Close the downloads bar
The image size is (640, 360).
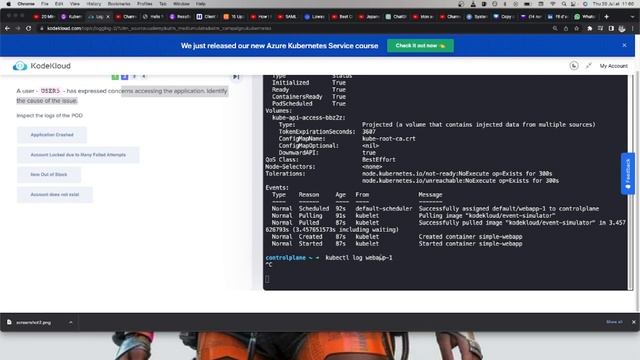click(633, 322)
